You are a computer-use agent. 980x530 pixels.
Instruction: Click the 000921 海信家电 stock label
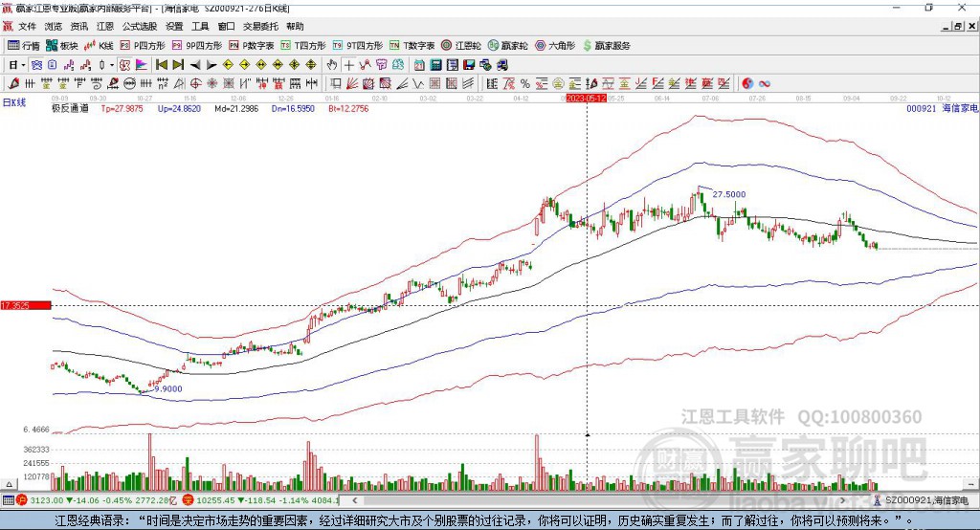[x=943, y=108]
